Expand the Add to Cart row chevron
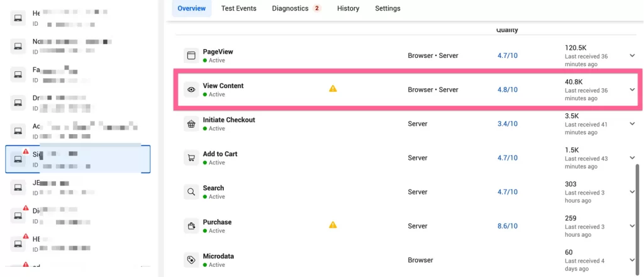Image resolution: width=644 pixels, height=277 pixels. click(632, 158)
